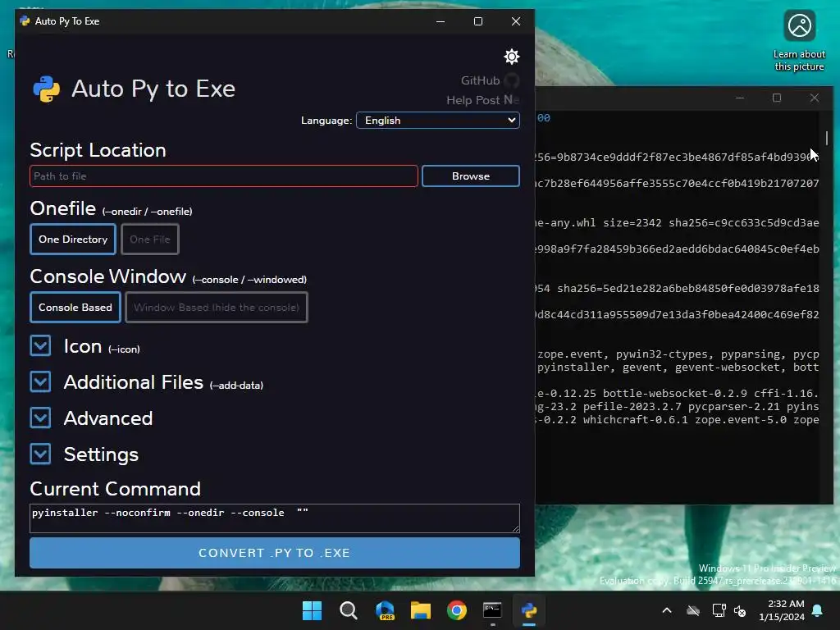840x630 pixels.
Task: Open the clock showing 2:32 AM
Action: point(782,610)
